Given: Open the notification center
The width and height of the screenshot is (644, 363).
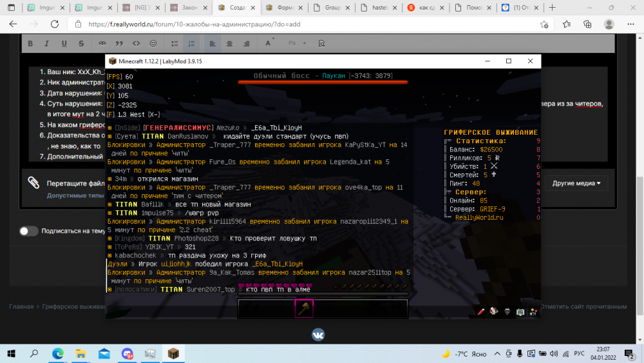Looking at the screenshot, I should tap(629, 353).
